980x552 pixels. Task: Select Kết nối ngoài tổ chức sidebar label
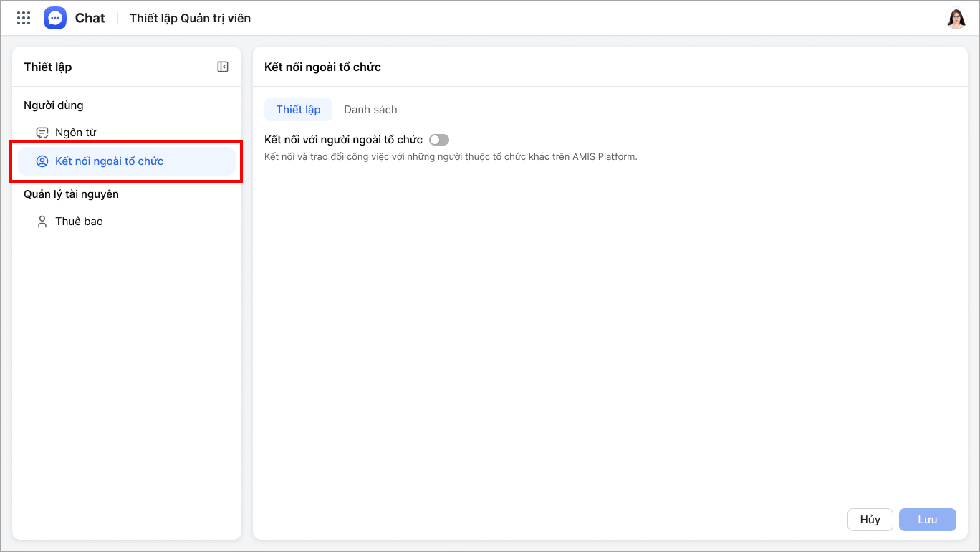click(x=109, y=161)
